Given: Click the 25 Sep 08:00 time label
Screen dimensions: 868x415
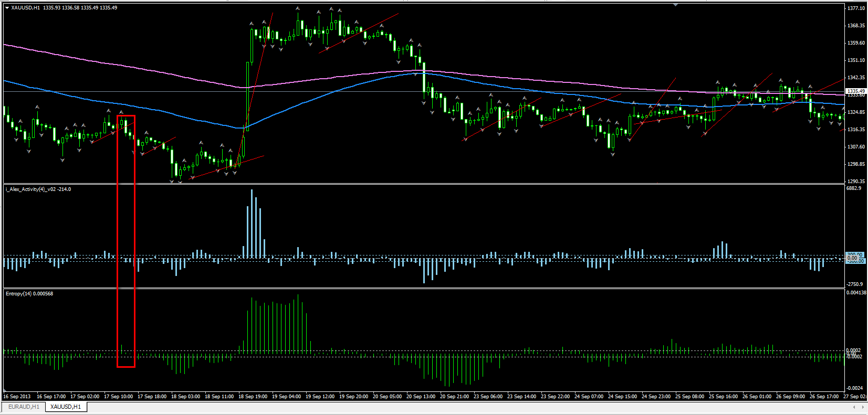Looking at the screenshot, I should [689, 397].
